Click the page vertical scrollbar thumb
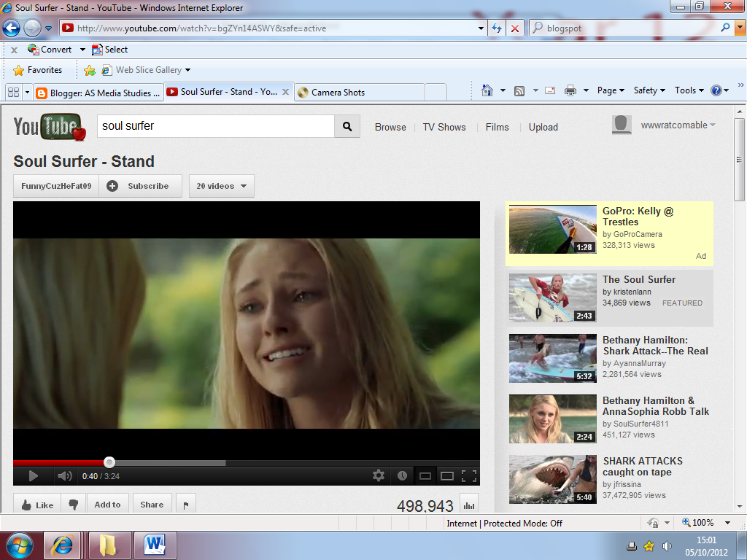Screen dimensions: 747x560 point(739,160)
